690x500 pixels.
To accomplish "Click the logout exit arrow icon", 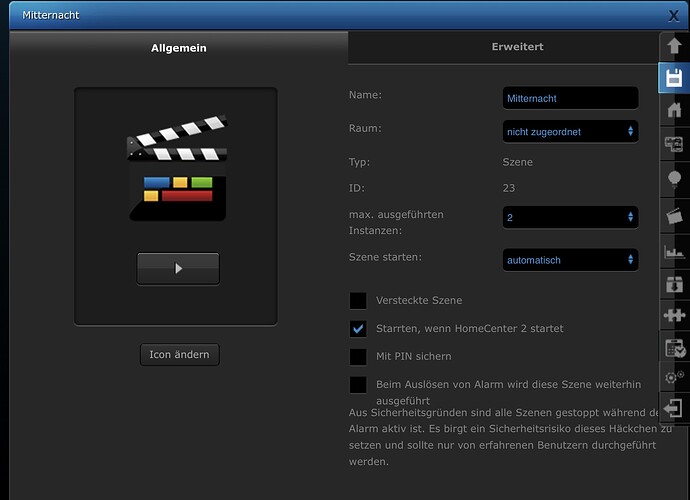I will [673, 408].
